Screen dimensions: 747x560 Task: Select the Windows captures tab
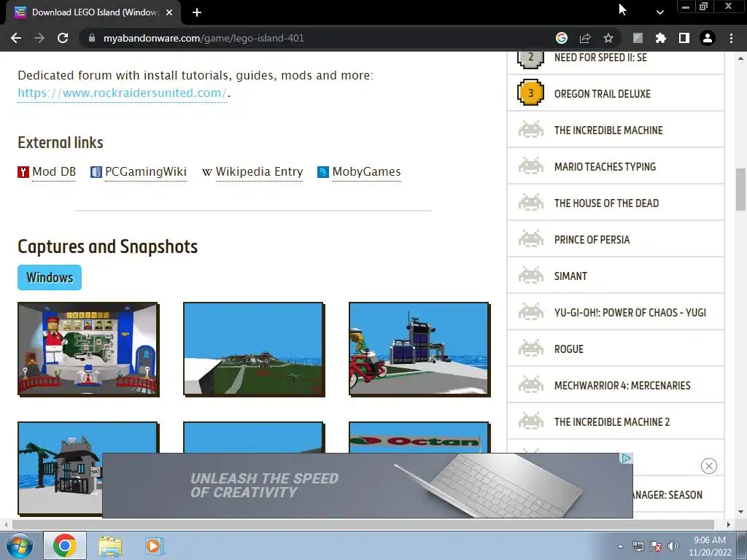click(50, 277)
